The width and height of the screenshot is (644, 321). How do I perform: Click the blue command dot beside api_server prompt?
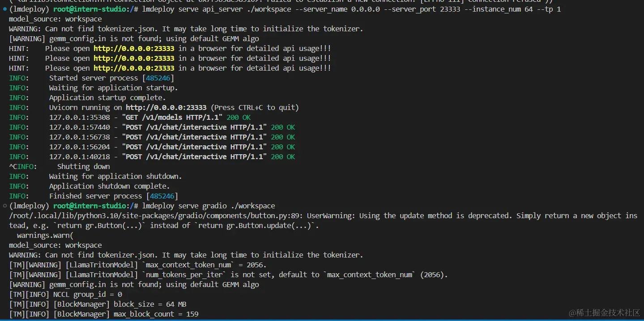click(x=4, y=9)
